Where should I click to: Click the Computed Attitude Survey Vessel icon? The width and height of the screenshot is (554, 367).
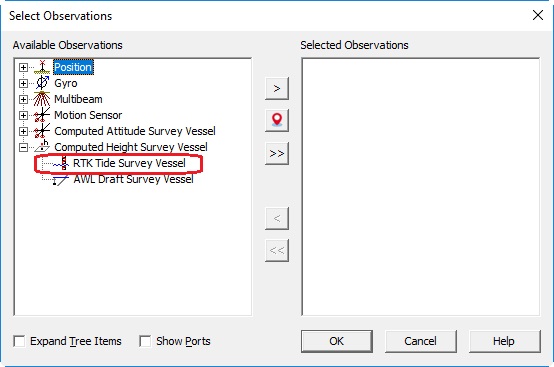[42, 131]
